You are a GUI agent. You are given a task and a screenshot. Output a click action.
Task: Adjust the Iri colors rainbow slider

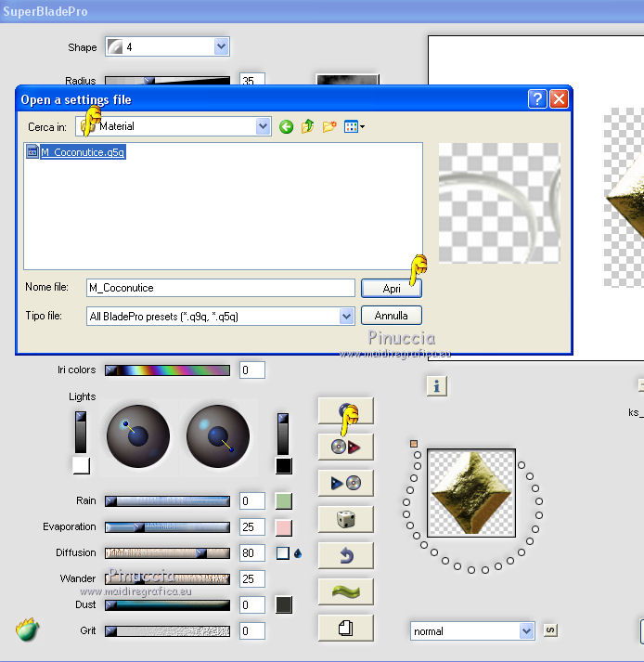click(x=167, y=370)
